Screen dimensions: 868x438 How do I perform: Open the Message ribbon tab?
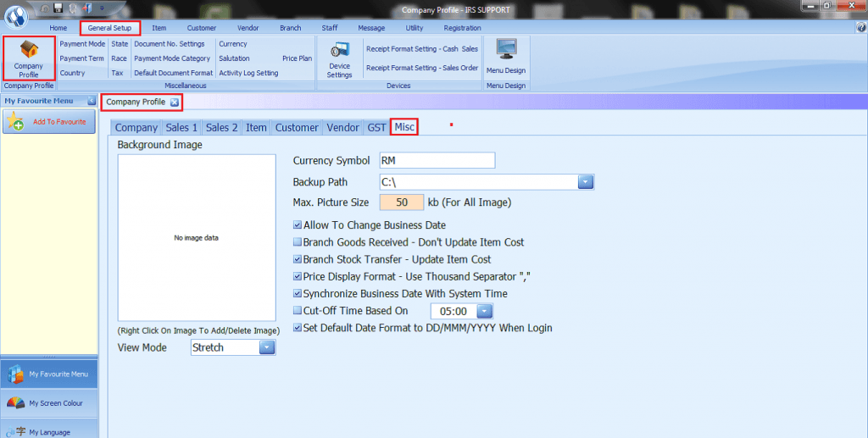point(371,28)
